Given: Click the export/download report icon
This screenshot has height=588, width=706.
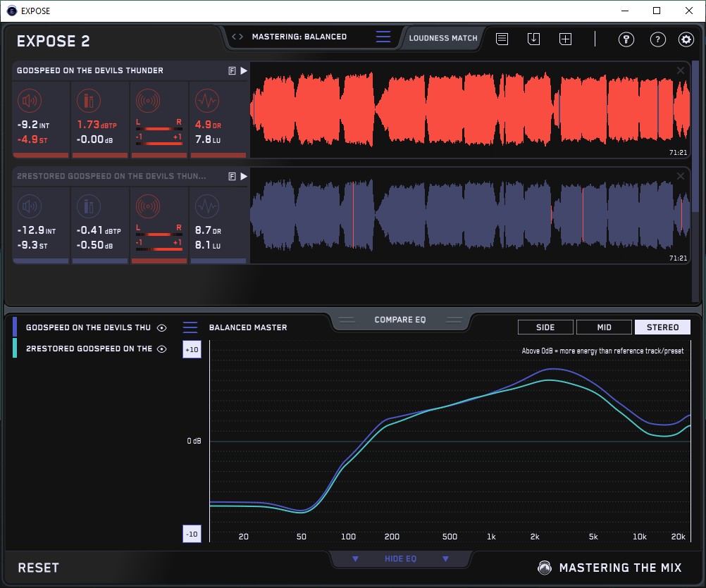Looking at the screenshot, I should tap(533, 39).
